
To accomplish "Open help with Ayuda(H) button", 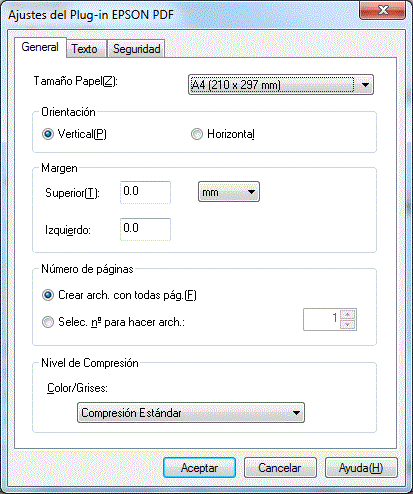I will 361,468.
